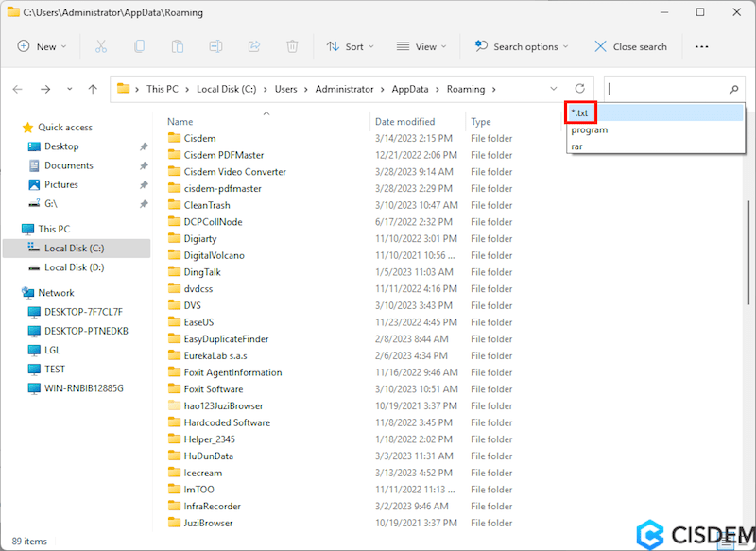Click the Copy icon in toolbar
Viewport: 756px width, 551px height.
point(139,46)
